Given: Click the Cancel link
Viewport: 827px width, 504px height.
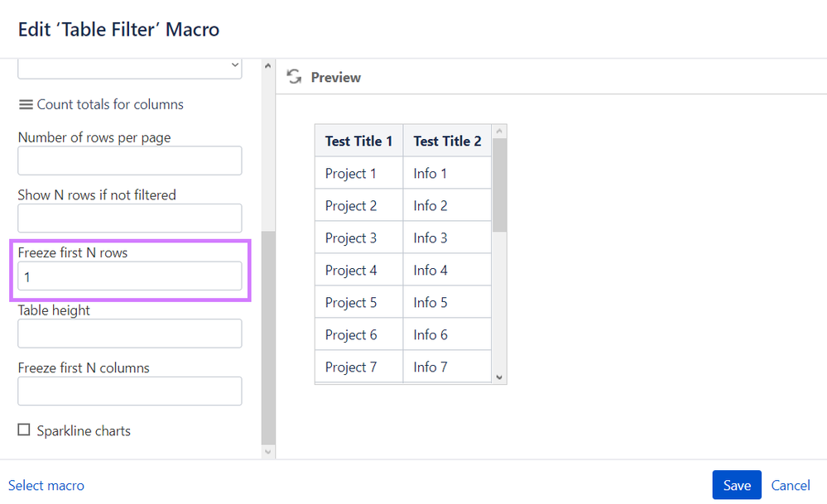Looking at the screenshot, I should (791, 485).
